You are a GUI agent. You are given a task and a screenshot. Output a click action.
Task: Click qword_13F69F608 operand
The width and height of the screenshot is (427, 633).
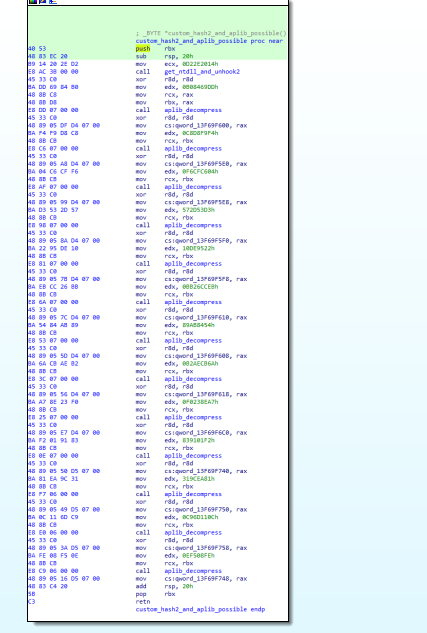pyautogui.click(x=199, y=356)
